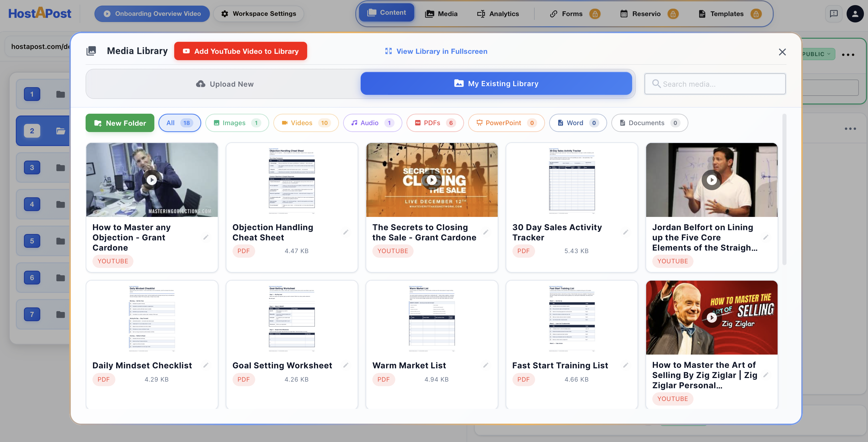
Task: Play the Jordan Belfort video
Action: click(x=712, y=180)
